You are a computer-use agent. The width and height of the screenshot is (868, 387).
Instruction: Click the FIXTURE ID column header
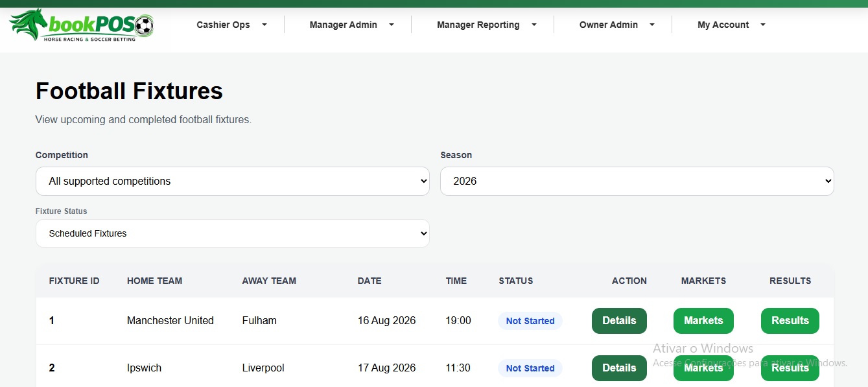coord(75,281)
